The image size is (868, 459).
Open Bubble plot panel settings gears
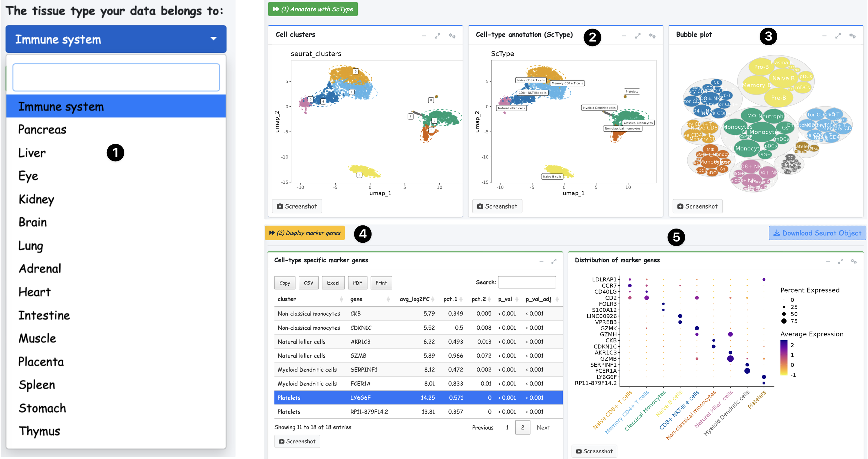click(x=853, y=36)
